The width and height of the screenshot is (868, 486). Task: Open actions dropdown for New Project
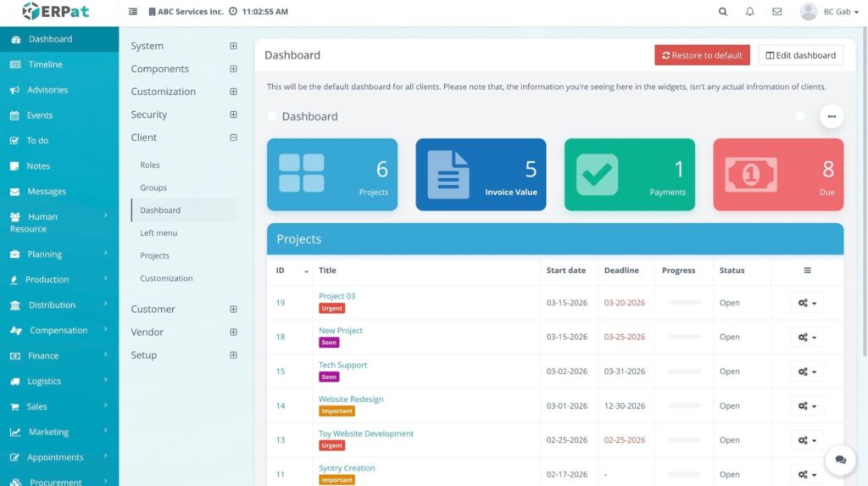[x=807, y=338]
